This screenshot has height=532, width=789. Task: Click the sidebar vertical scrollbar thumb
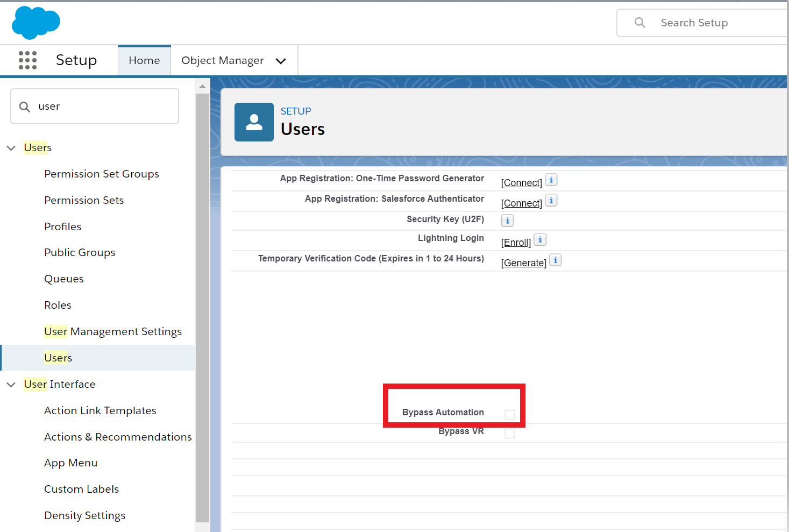(202, 308)
